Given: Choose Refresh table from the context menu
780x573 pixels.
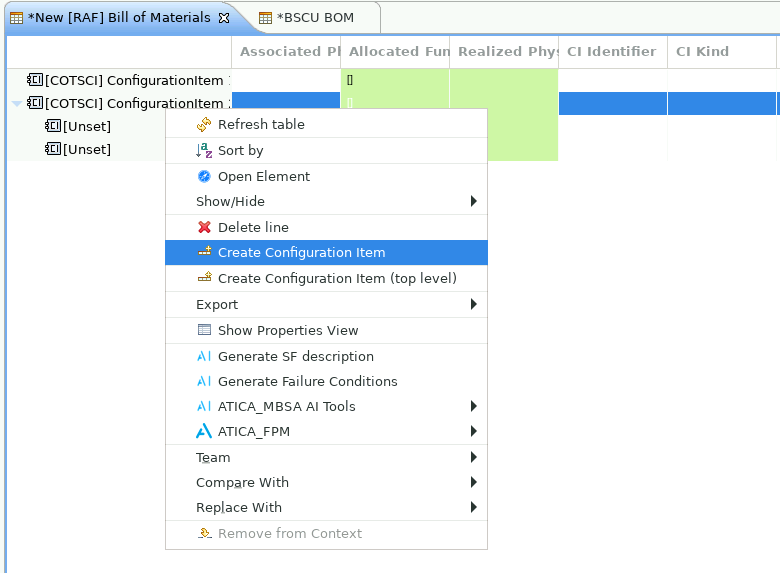Looking at the screenshot, I should pos(326,124).
